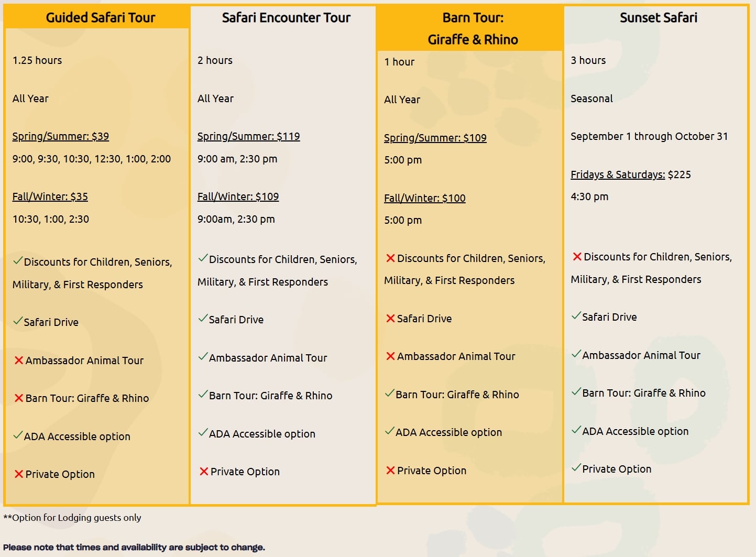
Task: Open the Spring/Summer: $39 pricing link
Action: (x=61, y=136)
